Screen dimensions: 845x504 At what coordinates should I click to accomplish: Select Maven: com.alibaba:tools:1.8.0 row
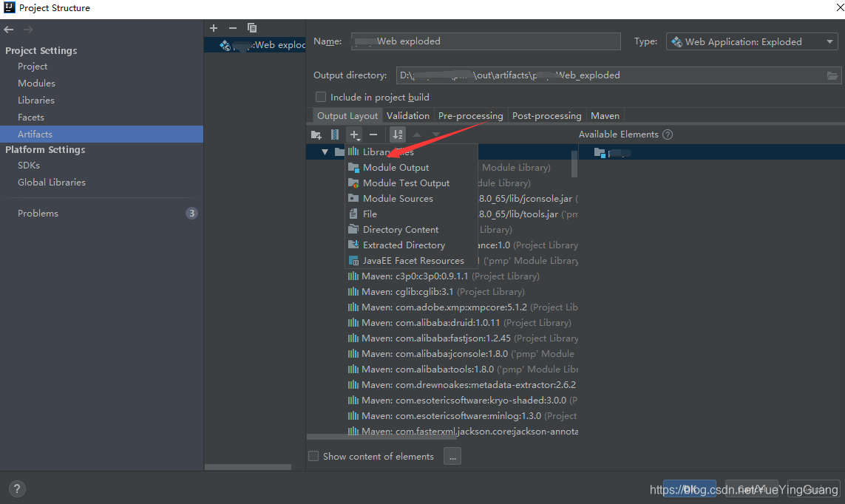point(462,370)
